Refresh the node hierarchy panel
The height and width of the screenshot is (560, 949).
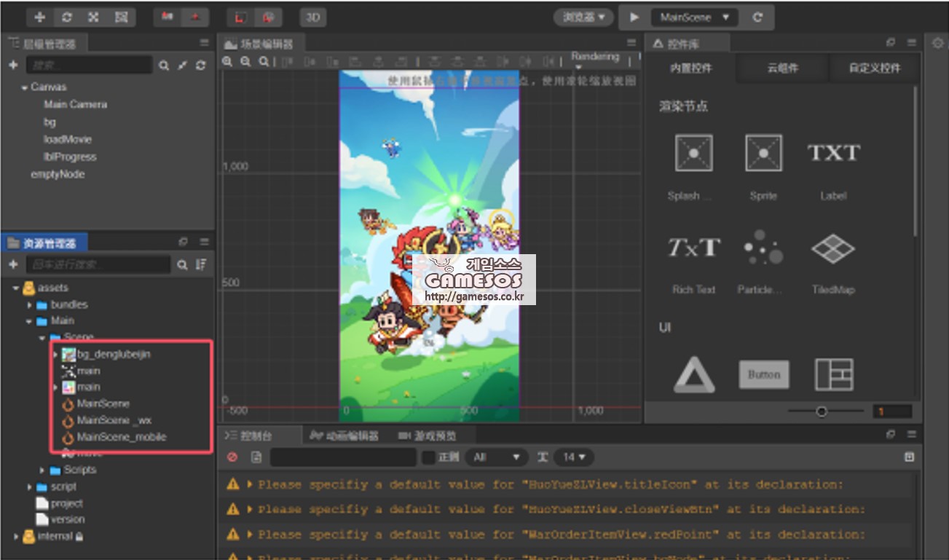click(201, 66)
